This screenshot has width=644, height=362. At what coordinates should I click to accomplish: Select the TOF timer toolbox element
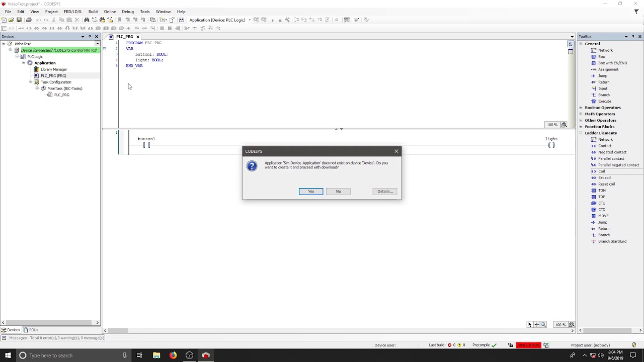(x=601, y=197)
